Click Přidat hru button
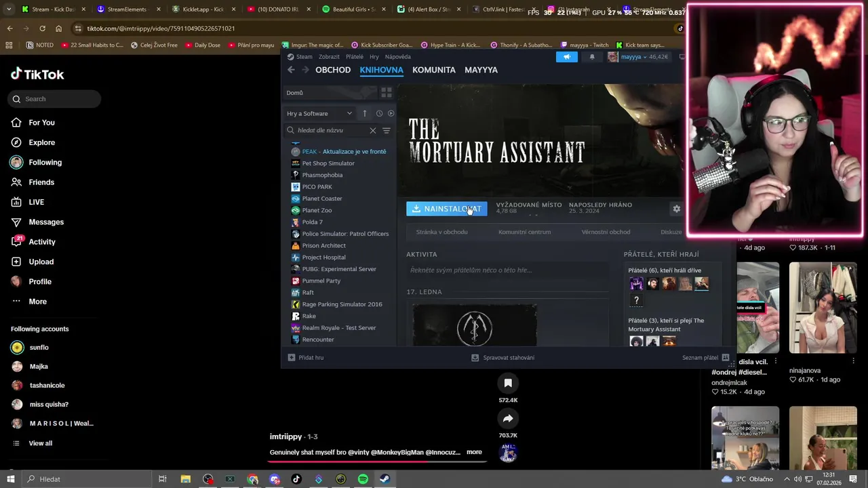The image size is (868, 488). 306,357
